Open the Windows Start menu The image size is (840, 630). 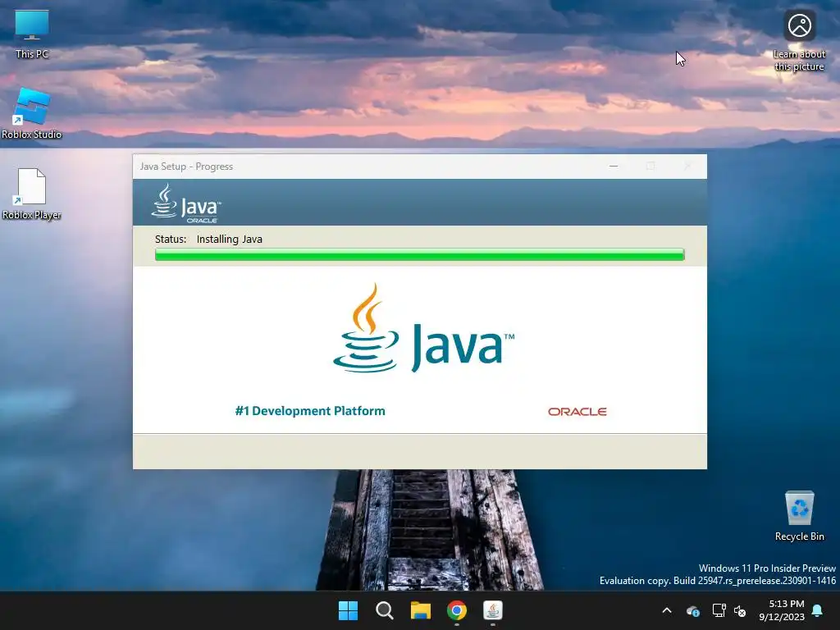click(x=348, y=610)
